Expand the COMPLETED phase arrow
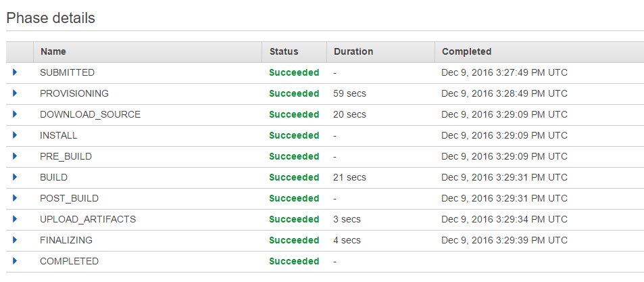Viewport: 644px width, 282px height. (x=15, y=261)
